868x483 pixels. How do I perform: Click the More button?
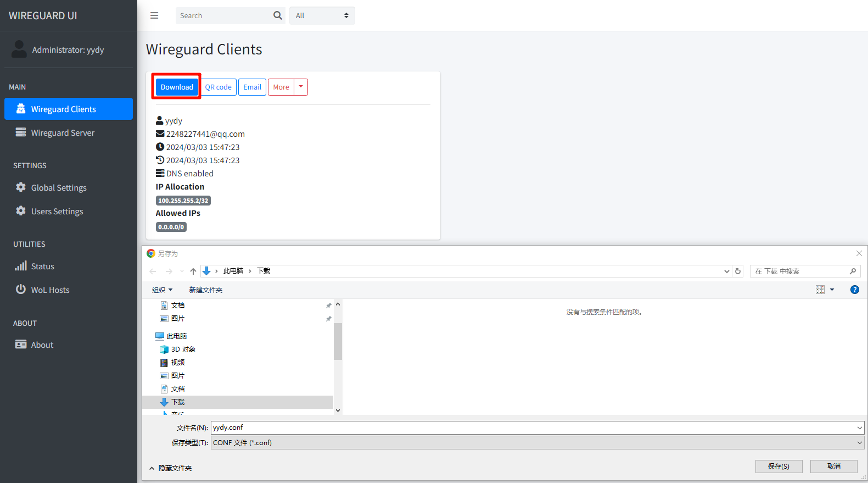coord(281,87)
